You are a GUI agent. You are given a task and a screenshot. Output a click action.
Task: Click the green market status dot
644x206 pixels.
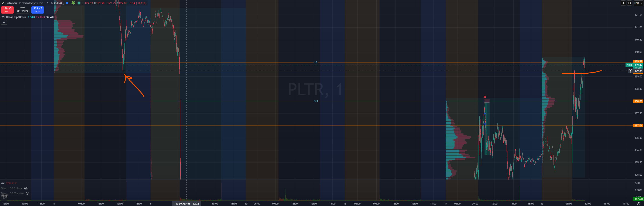point(79,3)
